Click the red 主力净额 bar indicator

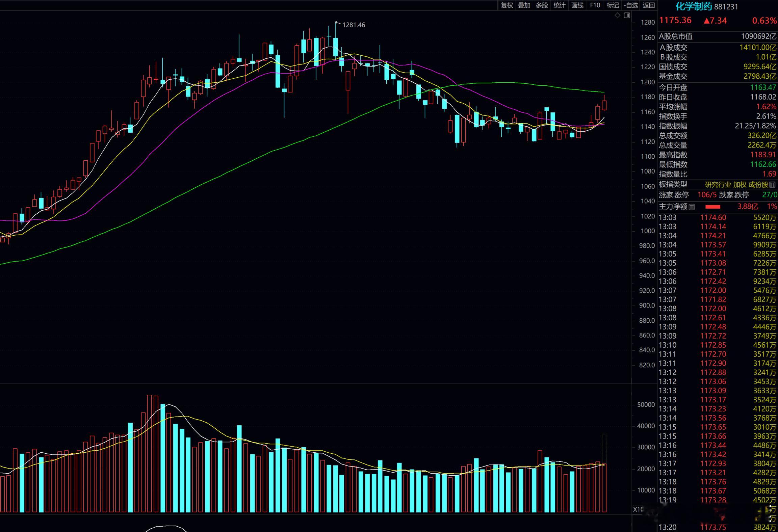pyautogui.click(x=713, y=207)
